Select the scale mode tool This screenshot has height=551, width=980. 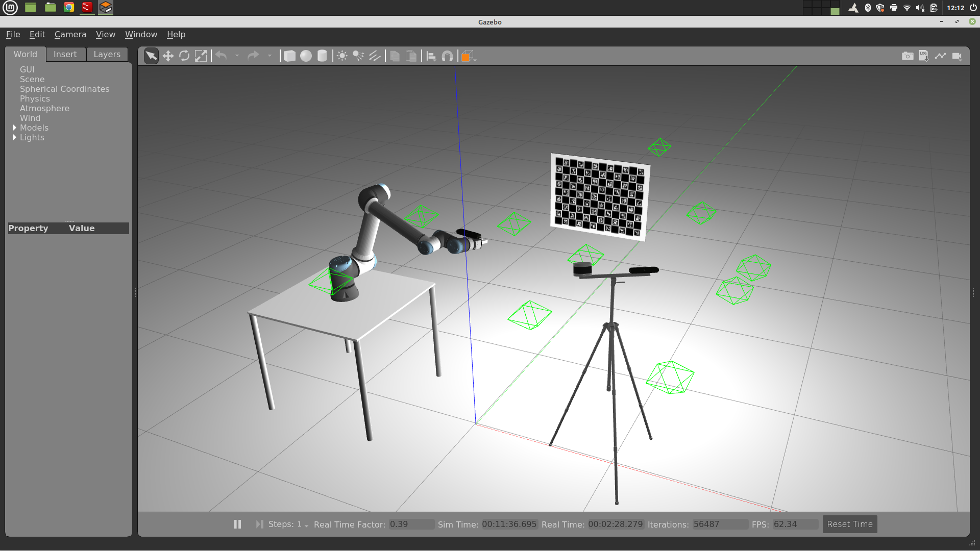click(x=201, y=56)
